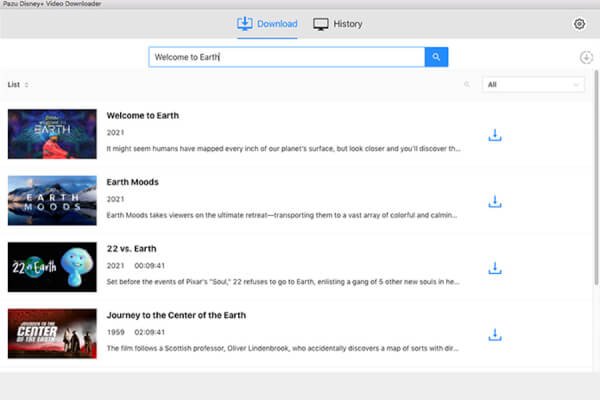
Task: Click the vertical results scrollbar
Action: [596, 178]
